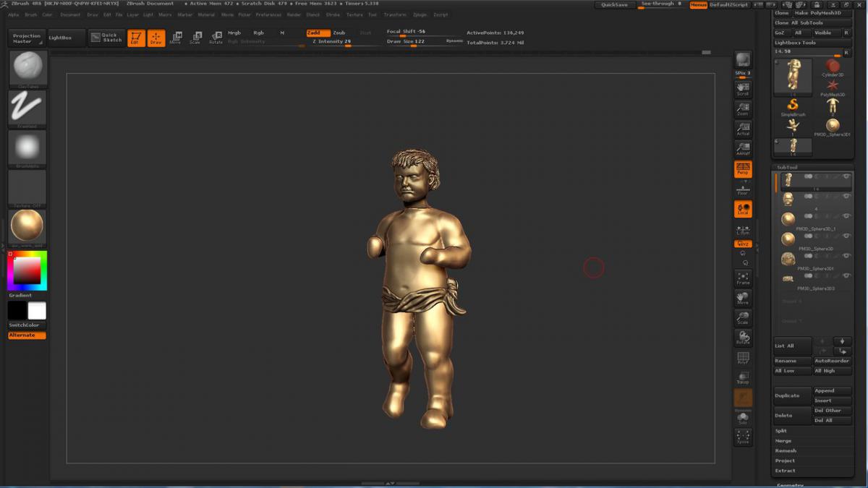Hide the PM3D_Sphere3D_1 subtool with eye icon

846,216
